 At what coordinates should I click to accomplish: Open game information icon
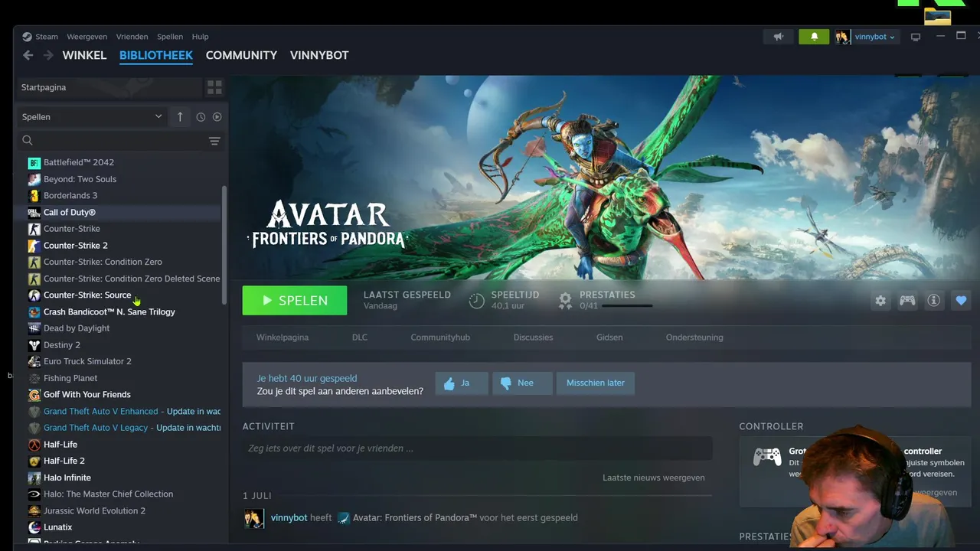coord(933,301)
